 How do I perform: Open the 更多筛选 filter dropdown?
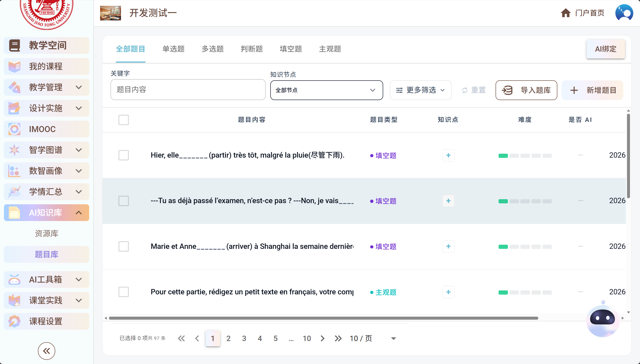(421, 90)
